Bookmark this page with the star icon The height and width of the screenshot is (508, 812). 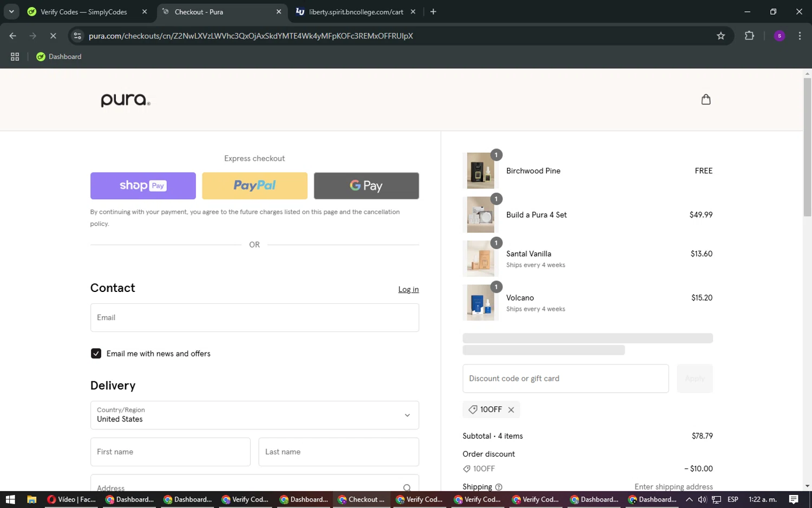click(x=721, y=36)
